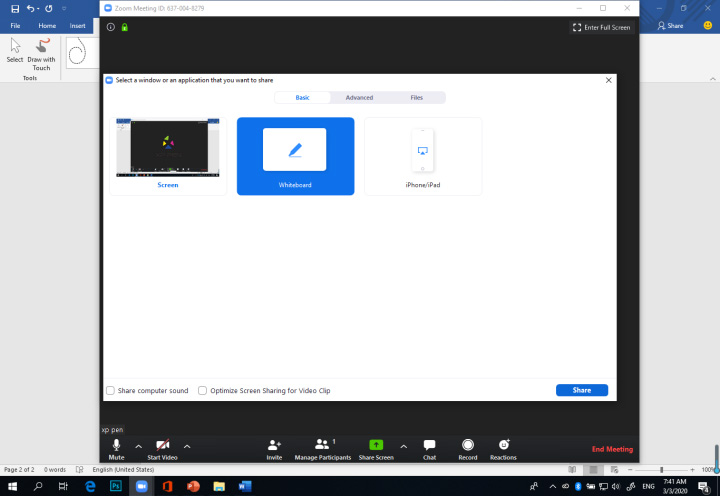
Task: Click Enter Full Screen button
Action: pos(602,28)
